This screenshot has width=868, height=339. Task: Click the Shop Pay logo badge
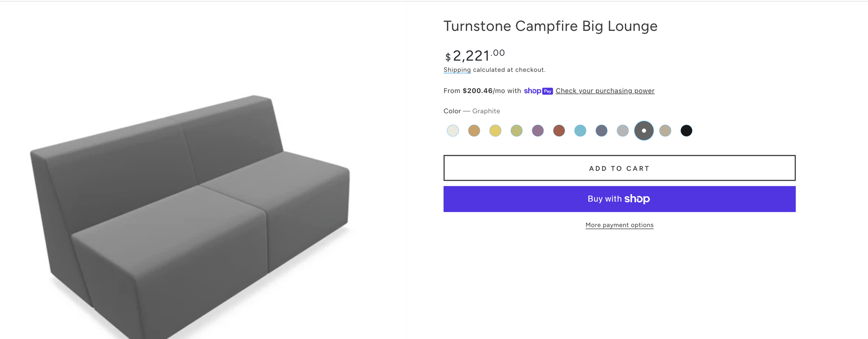tap(538, 91)
